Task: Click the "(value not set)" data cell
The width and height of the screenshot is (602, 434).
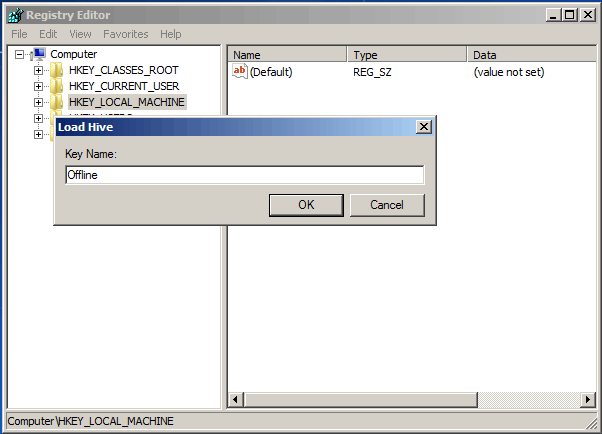Action: tap(509, 72)
